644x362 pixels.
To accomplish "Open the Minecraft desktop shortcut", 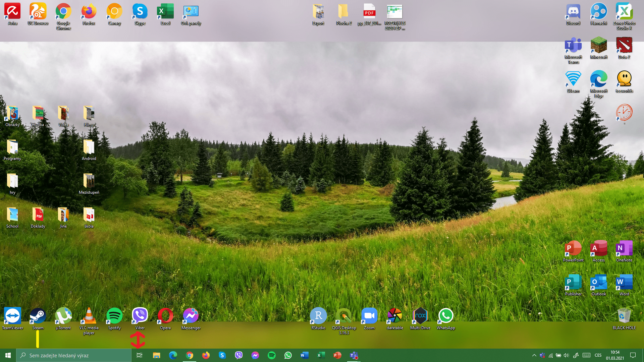I will point(599,46).
